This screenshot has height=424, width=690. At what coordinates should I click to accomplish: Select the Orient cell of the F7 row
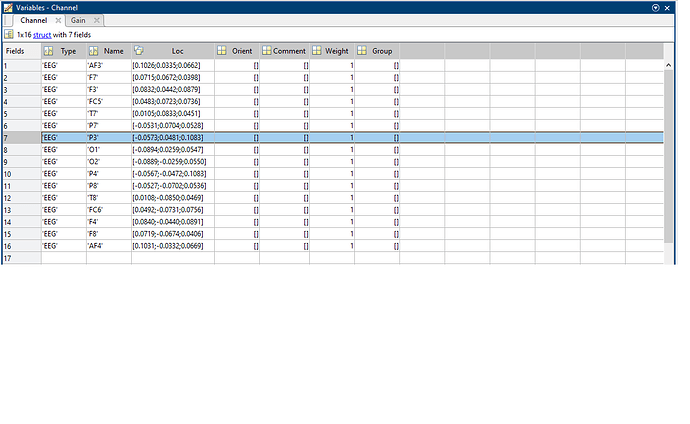(237, 77)
